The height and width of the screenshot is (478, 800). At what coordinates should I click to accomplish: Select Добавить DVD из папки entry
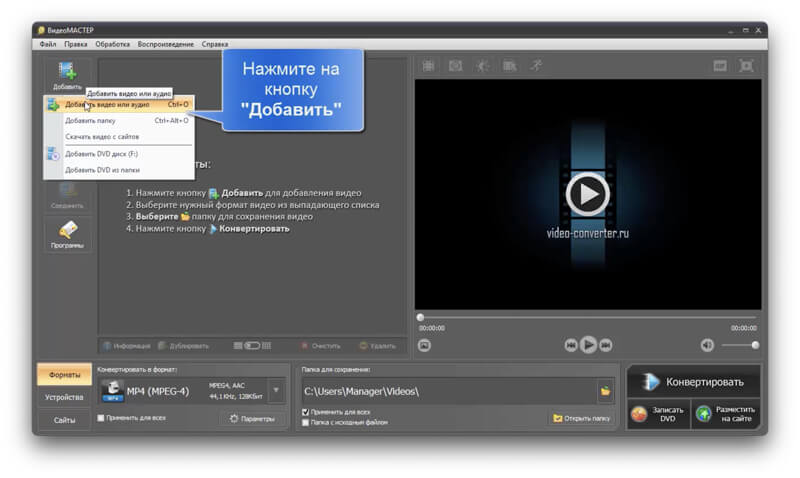[x=119, y=170]
